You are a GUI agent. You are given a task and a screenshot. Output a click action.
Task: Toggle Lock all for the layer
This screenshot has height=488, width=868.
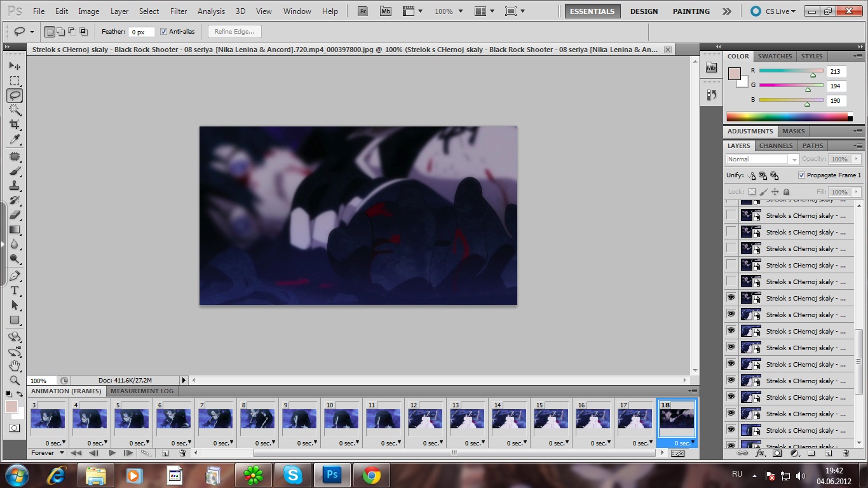tap(787, 192)
